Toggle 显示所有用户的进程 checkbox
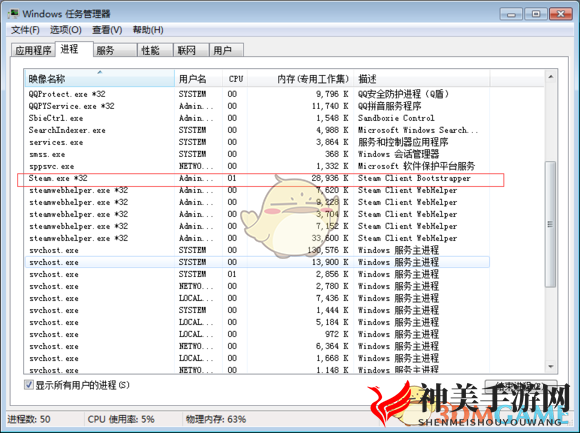580x433 pixels. click(28, 385)
